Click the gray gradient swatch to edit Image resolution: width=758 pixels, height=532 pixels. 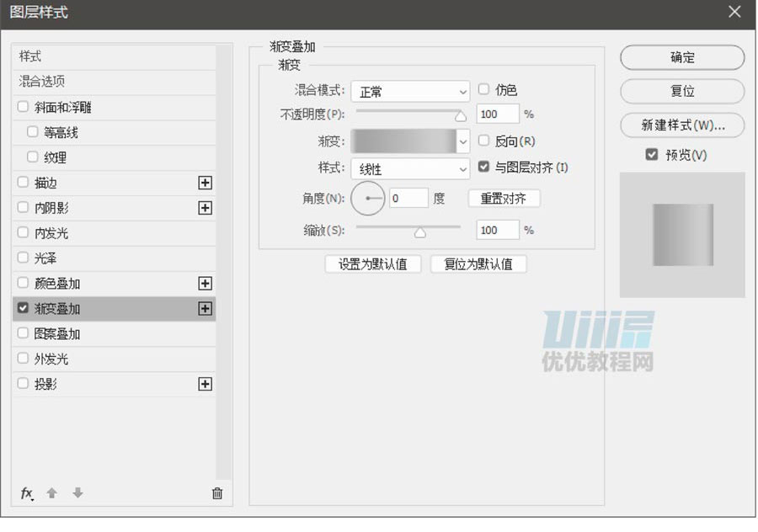403,141
